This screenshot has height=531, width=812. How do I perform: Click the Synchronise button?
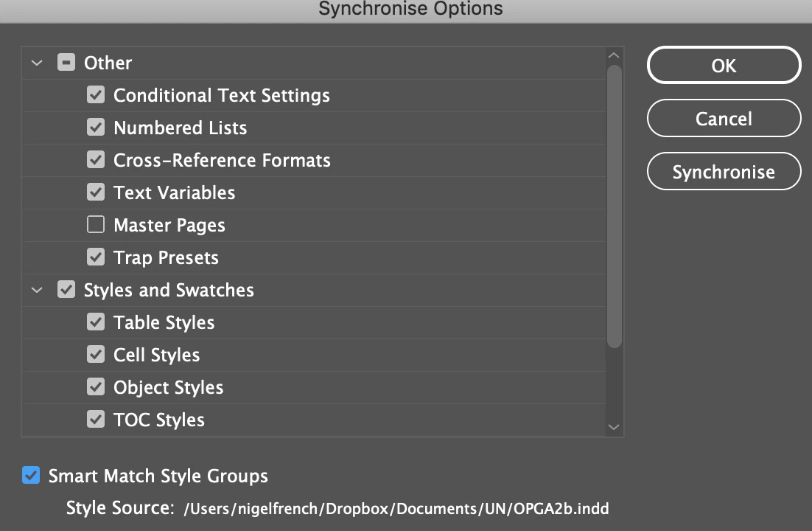(724, 172)
